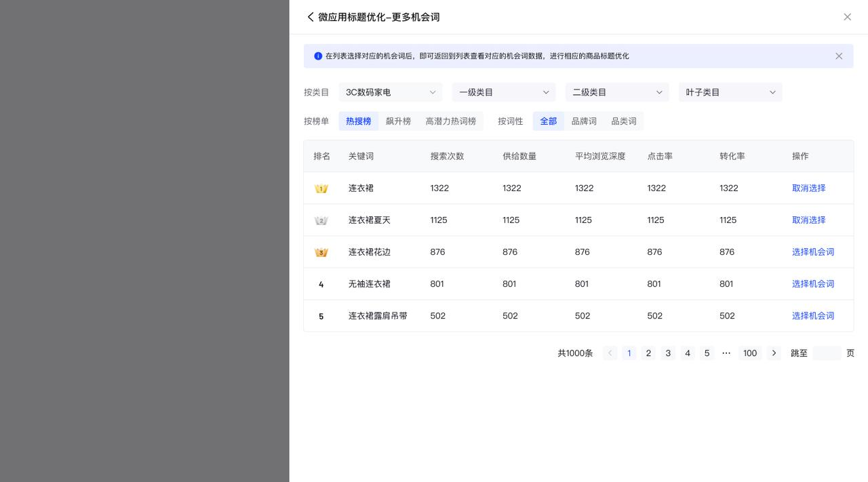Go to next page with right arrow
The image size is (868, 482).
(x=774, y=353)
